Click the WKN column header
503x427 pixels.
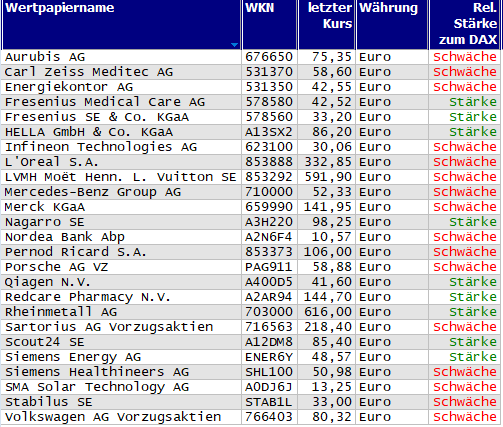click(x=269, y=25)
